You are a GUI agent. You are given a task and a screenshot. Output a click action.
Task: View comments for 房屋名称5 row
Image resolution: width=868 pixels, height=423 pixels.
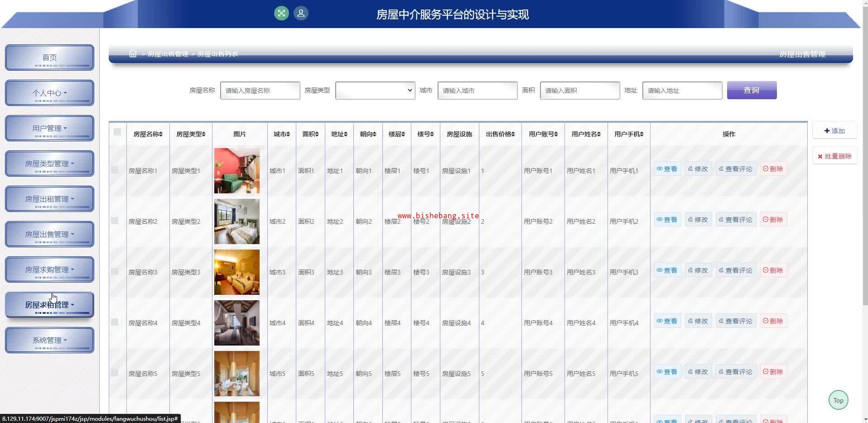point(736,372)
